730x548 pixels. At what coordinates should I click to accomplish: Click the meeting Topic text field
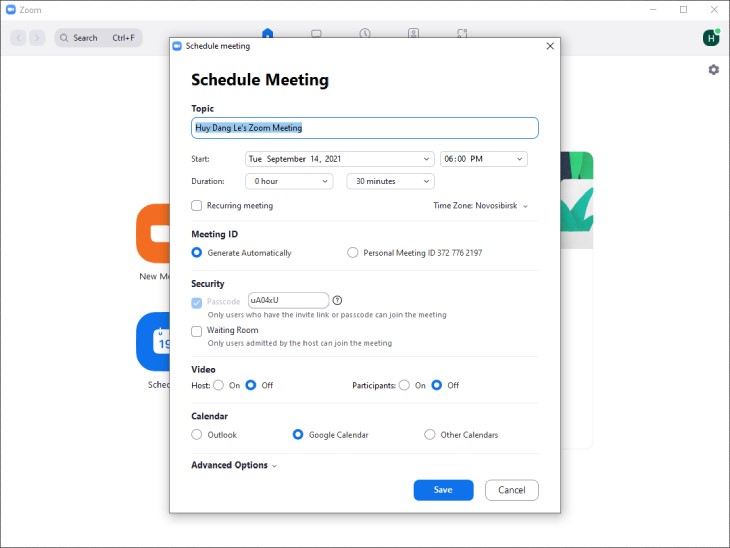[364, 128]
